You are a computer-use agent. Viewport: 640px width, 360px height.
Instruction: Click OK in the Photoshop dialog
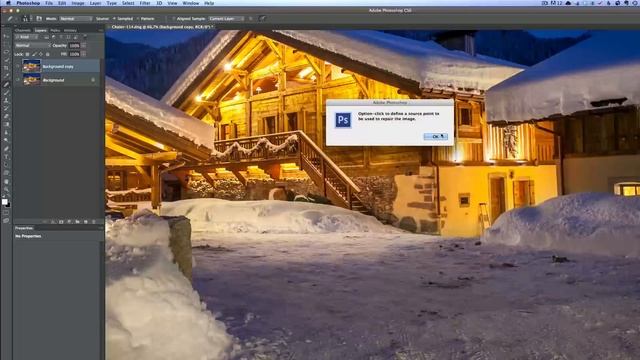point(436,136)
